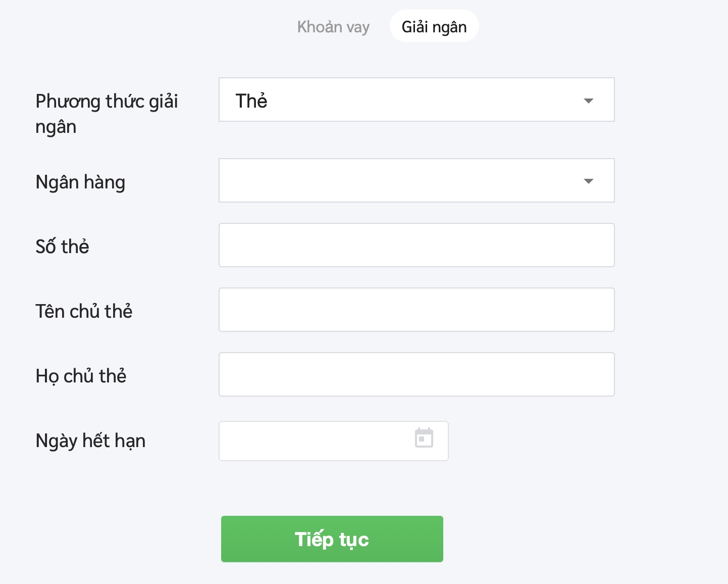Switch to the Khoản vay tab
Image resolution: width=728 pixels, height=584 pixels.
[x=333, y=27]
